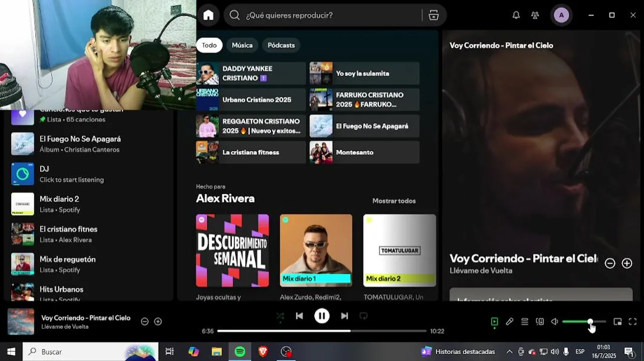Click album art thumbnail in bottom bar
The height and width of the screenshot is (361, 644).
21,321
